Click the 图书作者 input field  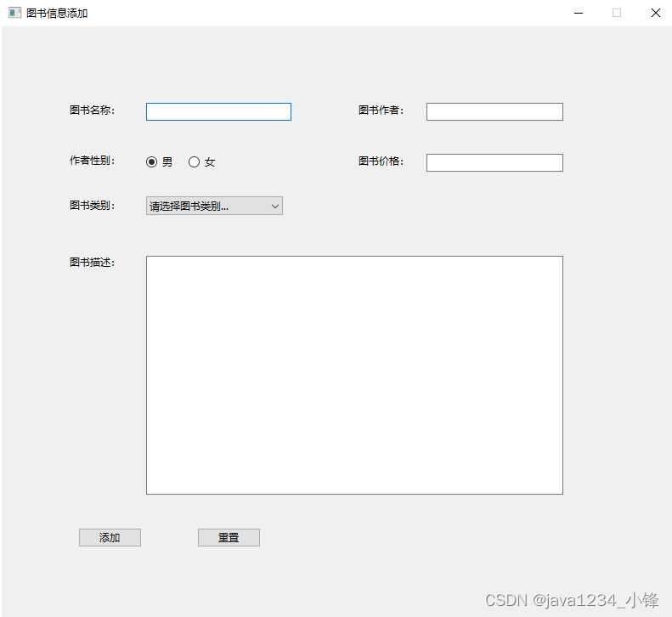tap(494, 111)
